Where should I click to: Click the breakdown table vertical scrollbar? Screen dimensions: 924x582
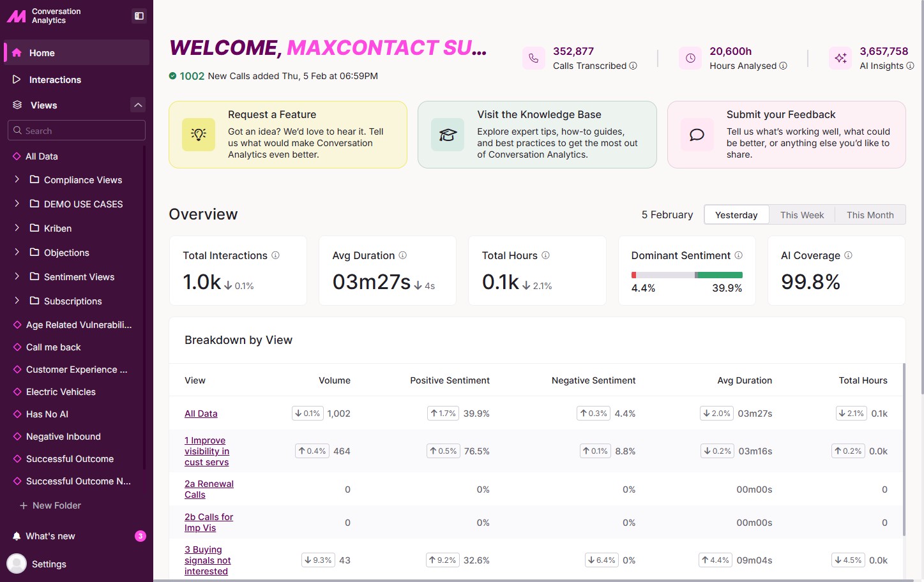904,449
